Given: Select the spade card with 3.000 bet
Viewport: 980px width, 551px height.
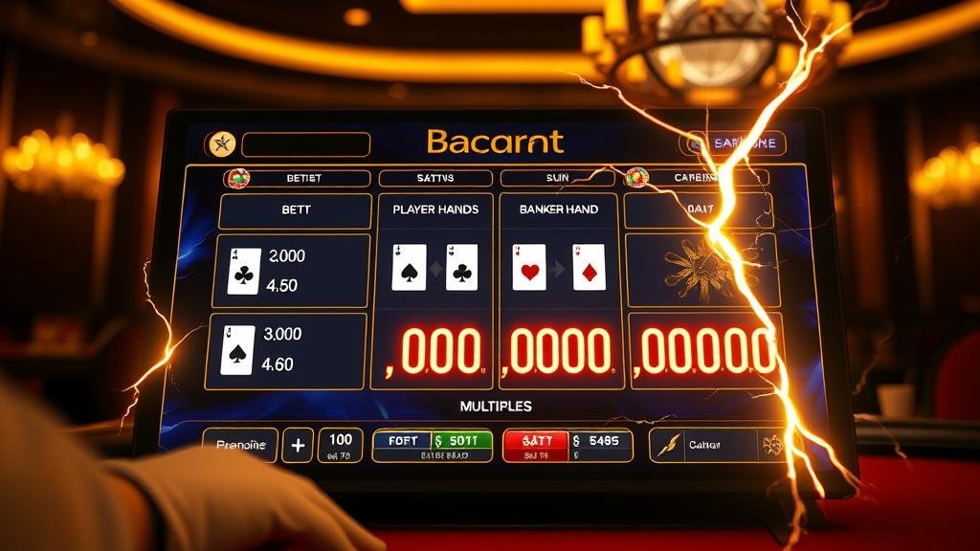Looking at the screenshot, I should [x=238, y=350].
